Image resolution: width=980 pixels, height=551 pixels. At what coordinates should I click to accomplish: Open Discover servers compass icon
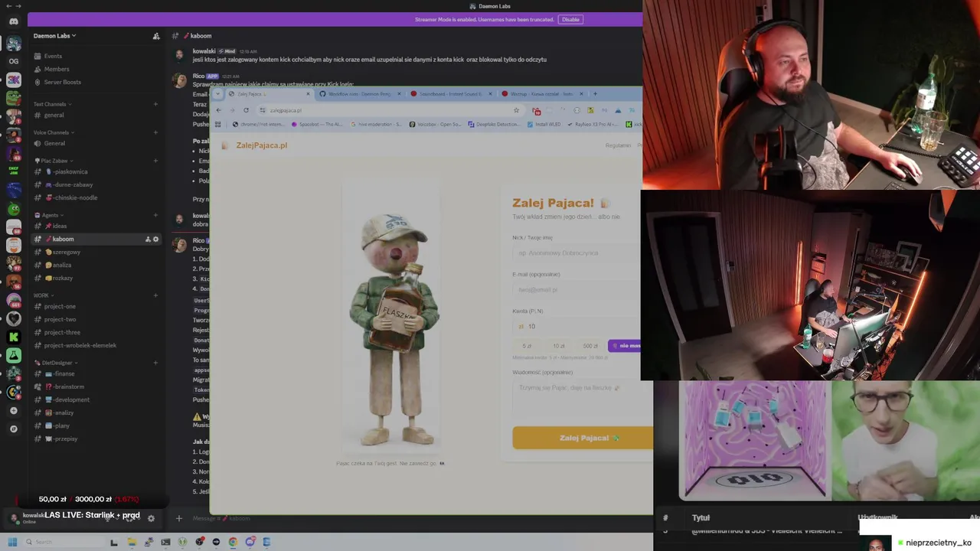(x=14, y=429)
